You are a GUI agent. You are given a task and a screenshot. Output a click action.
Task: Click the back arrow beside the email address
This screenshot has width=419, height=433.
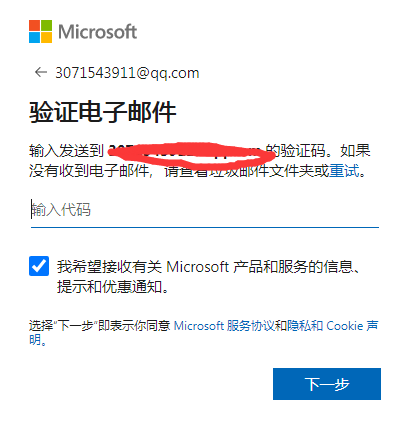(41, 72)
